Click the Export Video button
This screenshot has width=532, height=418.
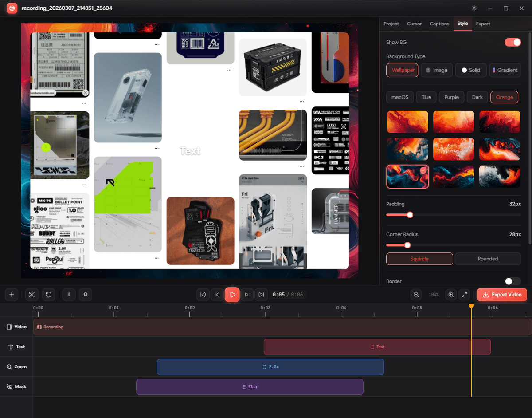coord(502,294)
